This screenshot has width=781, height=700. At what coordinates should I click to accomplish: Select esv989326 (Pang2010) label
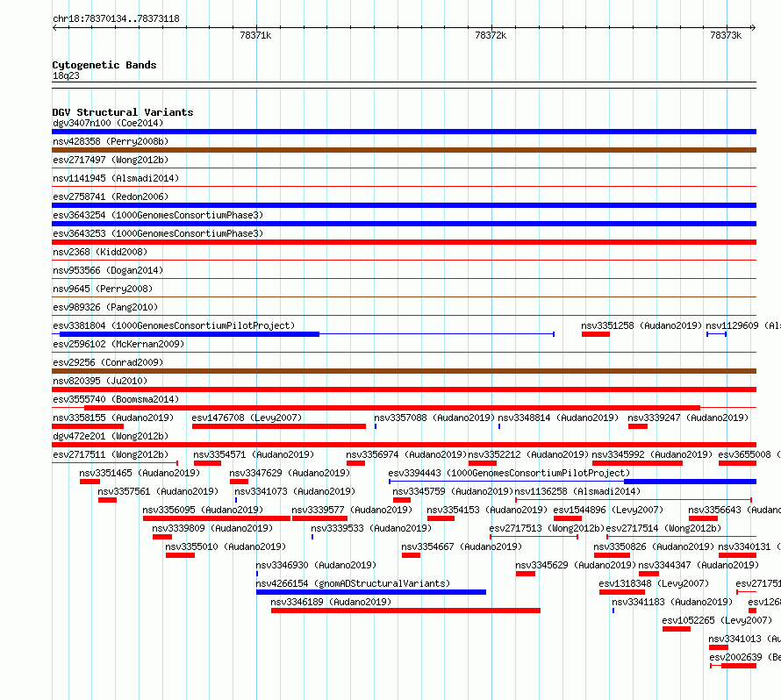[105, 307]
